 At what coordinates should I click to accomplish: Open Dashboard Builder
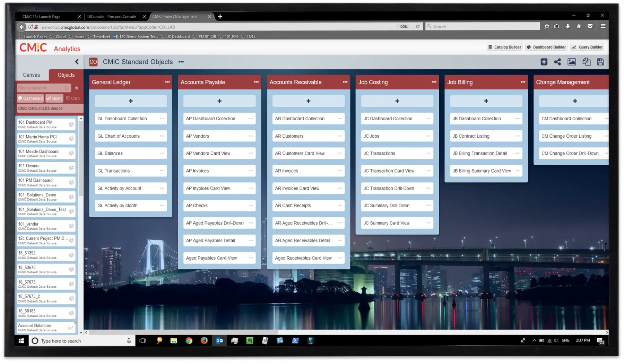546,47
